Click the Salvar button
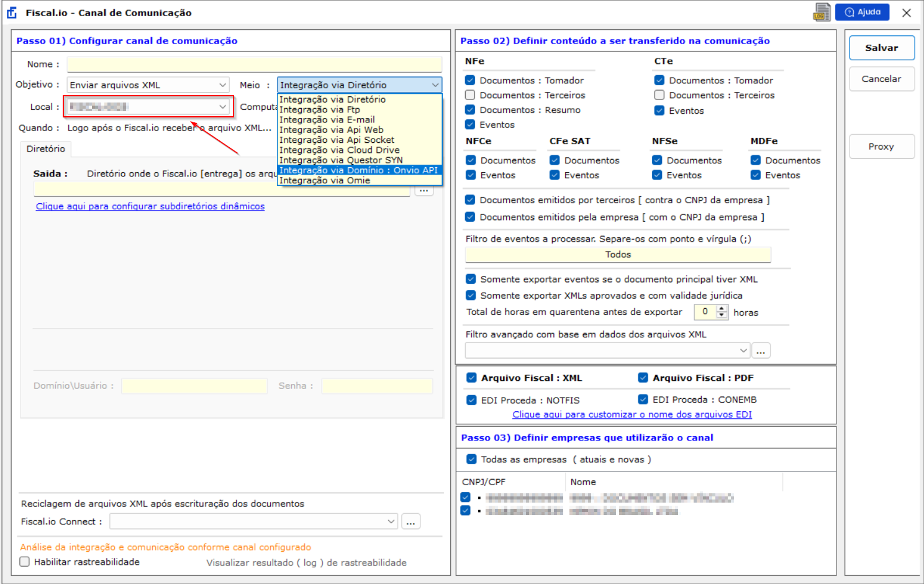The image size is (924, 584). coord(881,48)
